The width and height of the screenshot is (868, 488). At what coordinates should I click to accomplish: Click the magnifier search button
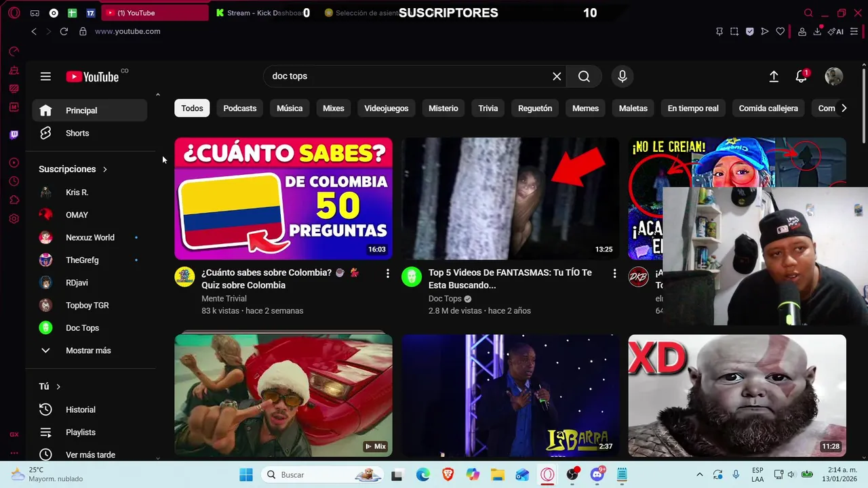coord(584,77)
